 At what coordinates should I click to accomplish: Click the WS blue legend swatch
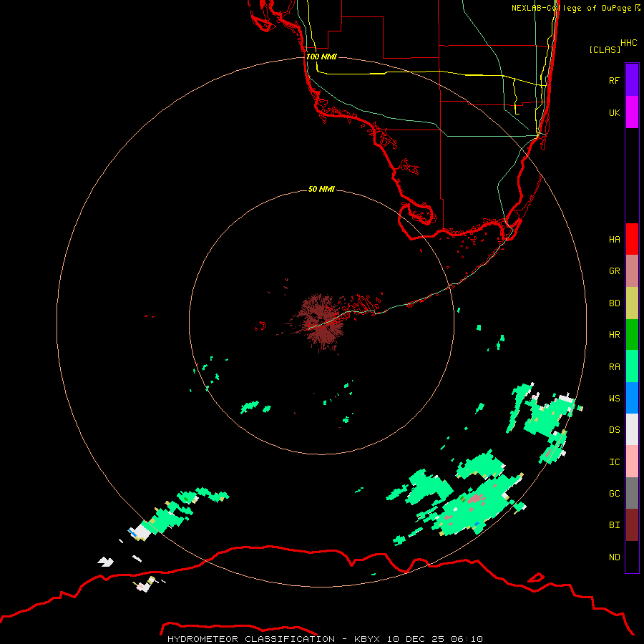(632, 398)
